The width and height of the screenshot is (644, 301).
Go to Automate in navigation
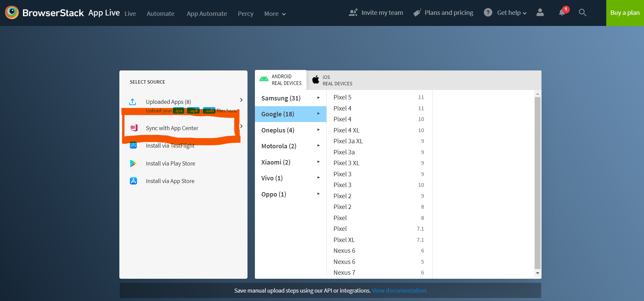[160, 13]
